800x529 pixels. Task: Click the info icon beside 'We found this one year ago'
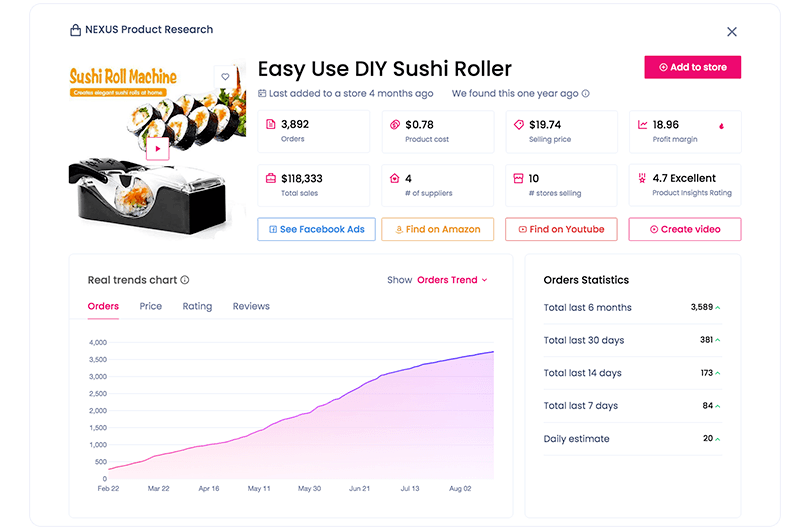point(586,93)
